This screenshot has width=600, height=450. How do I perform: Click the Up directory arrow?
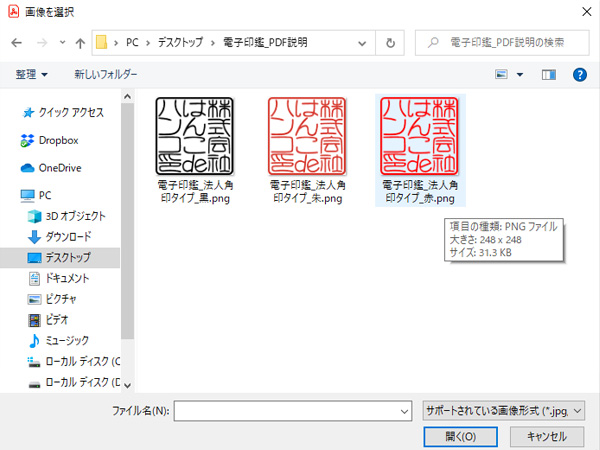[x=79, y=43]
